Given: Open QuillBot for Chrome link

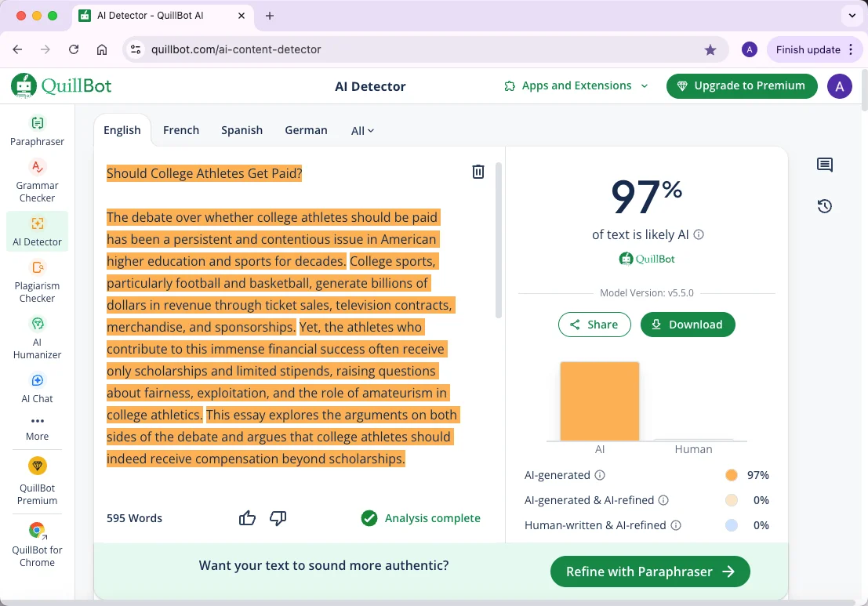Looking at the screenshot, I should (x=37, y=545).
